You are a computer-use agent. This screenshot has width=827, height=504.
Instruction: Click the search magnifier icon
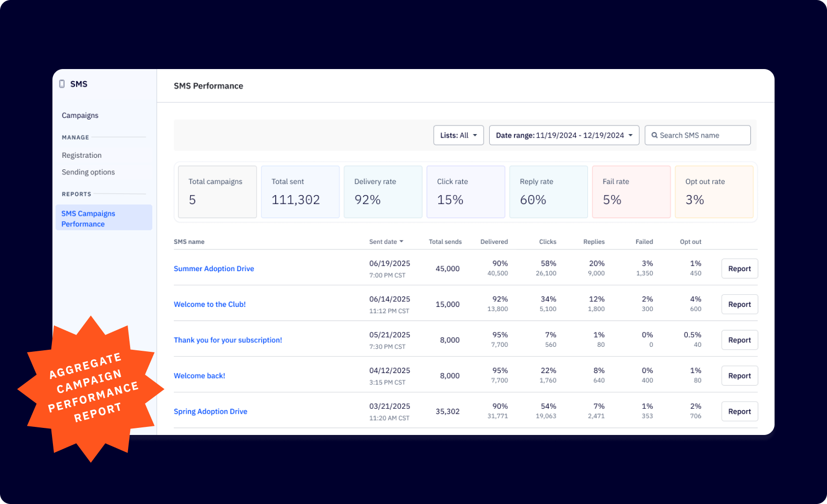pyautogui.click(x=654, y=135)
